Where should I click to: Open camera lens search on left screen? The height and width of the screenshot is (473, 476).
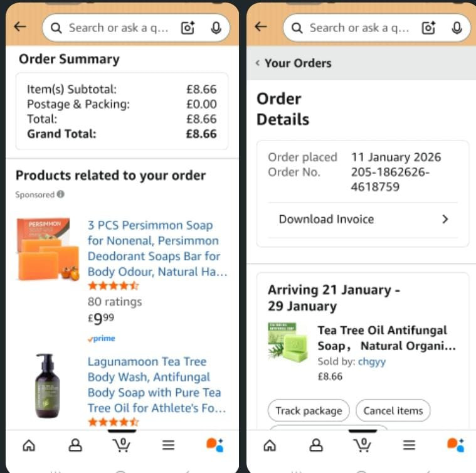coord(188,28)
